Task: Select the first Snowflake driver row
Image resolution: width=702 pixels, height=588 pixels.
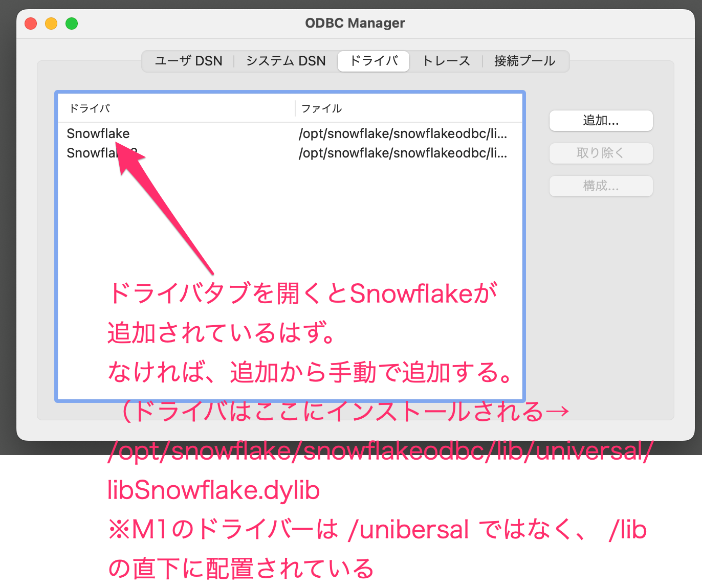Action: point(290,133)
